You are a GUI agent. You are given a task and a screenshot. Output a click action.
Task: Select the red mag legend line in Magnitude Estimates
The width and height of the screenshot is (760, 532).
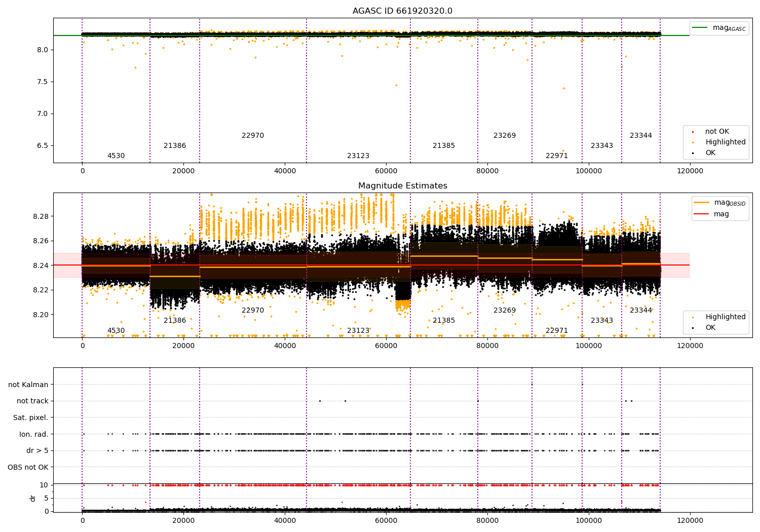tap(702, 214)
